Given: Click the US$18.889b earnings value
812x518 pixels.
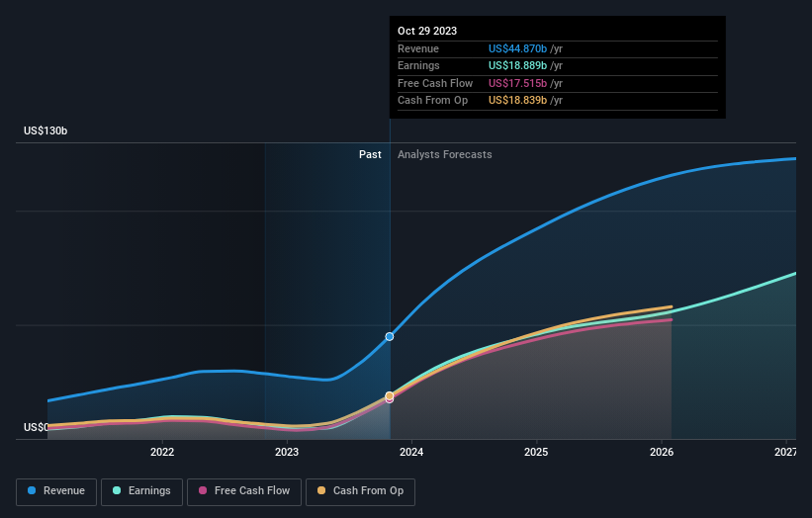Looking at the screenshot, I should [x=517, y=65].
